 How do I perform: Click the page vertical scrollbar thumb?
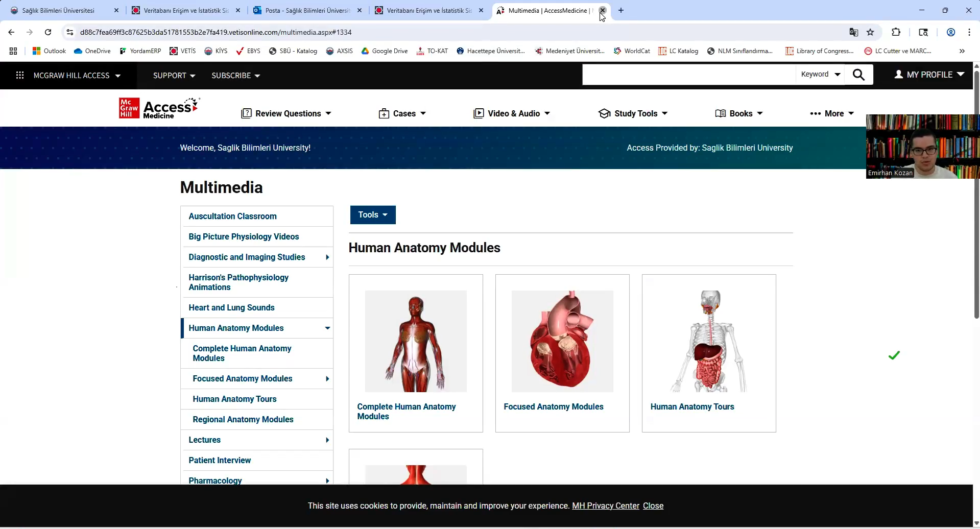976,194
